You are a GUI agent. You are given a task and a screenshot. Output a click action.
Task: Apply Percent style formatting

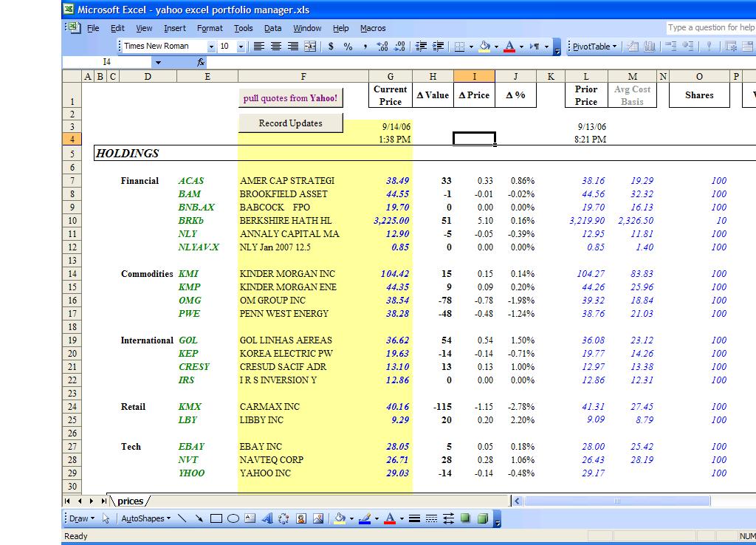[x=348, y=47]
